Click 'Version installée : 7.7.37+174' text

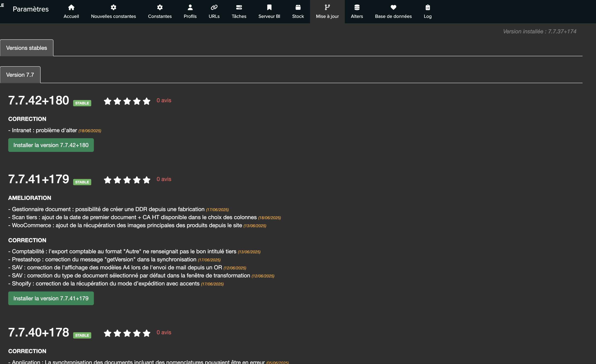[540, 32]
